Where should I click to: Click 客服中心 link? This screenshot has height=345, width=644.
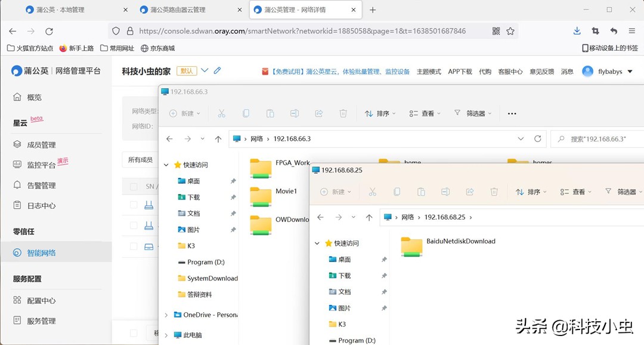[x=510, y=72]
